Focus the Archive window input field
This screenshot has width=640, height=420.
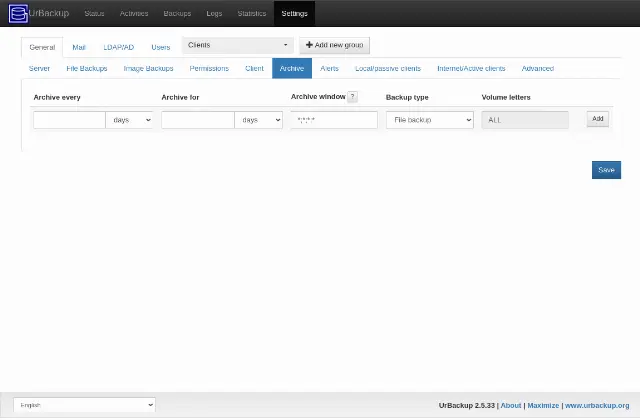pos(334,120)
